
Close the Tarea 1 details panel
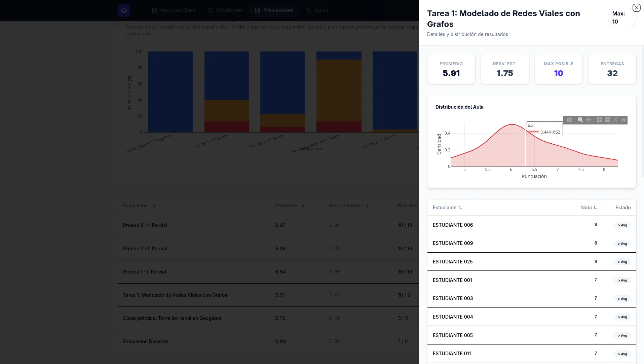coord(636,8)
